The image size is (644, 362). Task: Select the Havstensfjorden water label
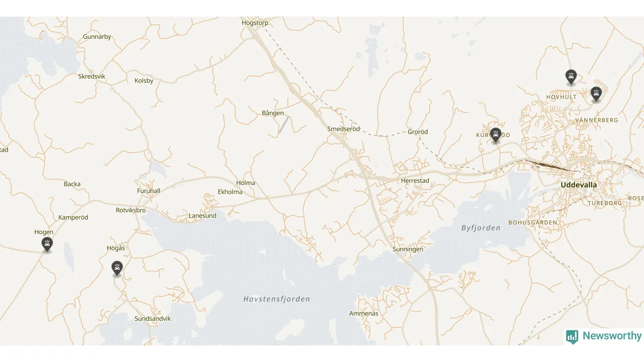click(277, 299)
